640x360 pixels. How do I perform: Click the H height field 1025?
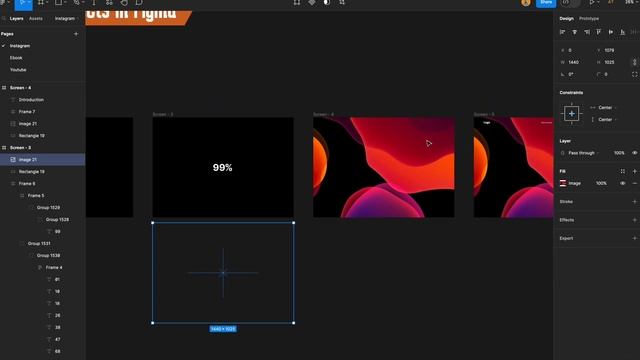pos(609,62)
